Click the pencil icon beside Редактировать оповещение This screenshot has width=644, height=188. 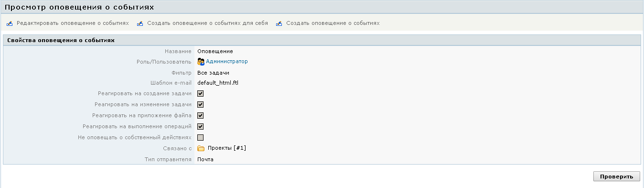(x=10, y=23)
